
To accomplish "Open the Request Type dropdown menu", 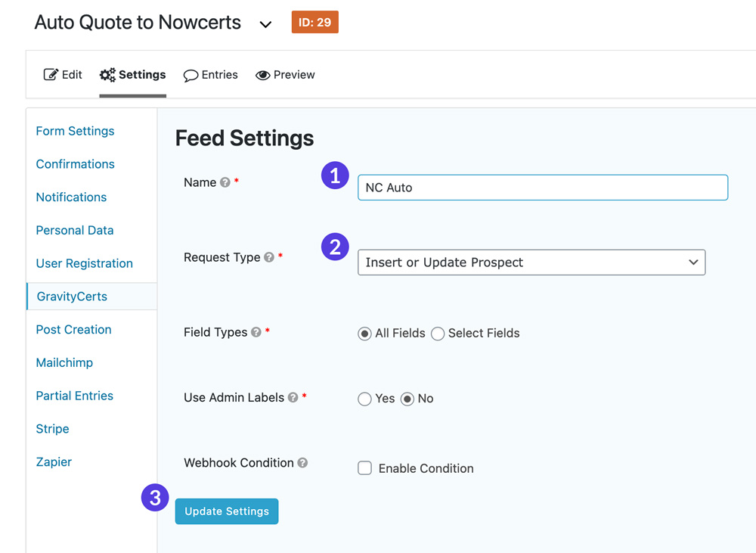I will coord(531,262).
